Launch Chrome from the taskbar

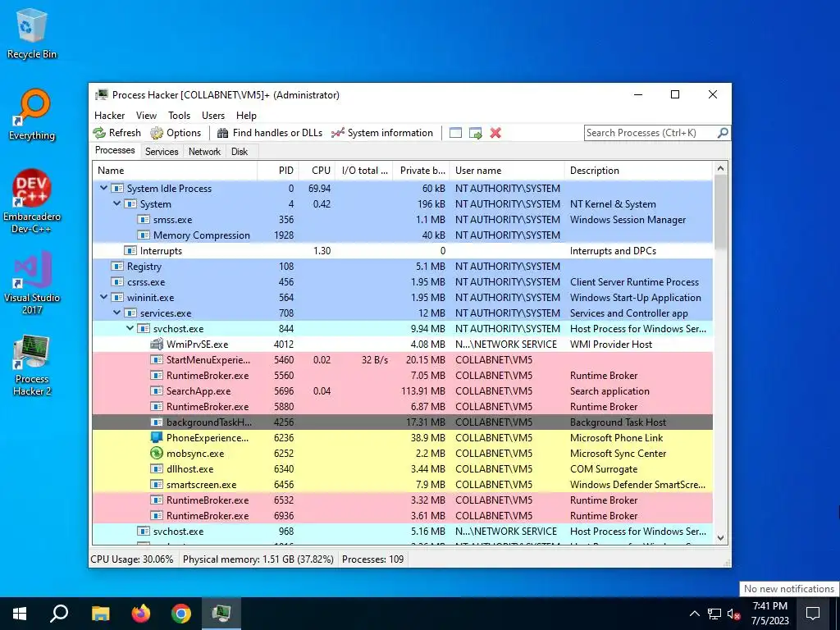tap(181, 614)
